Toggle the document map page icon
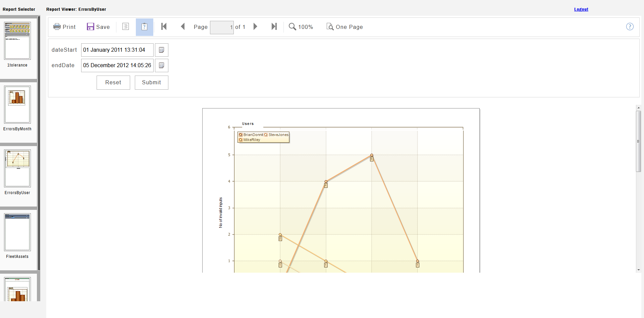644x318 pixels. click(125, 27)
